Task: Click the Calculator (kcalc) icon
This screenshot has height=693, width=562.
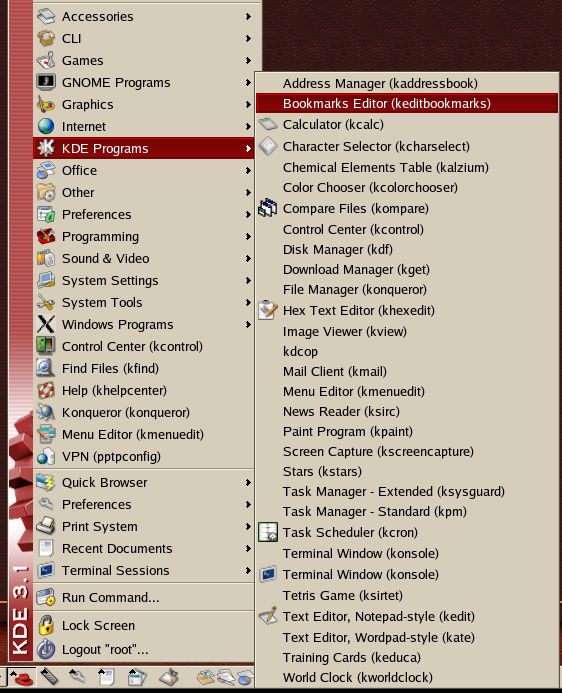Action: coord(268,124)
